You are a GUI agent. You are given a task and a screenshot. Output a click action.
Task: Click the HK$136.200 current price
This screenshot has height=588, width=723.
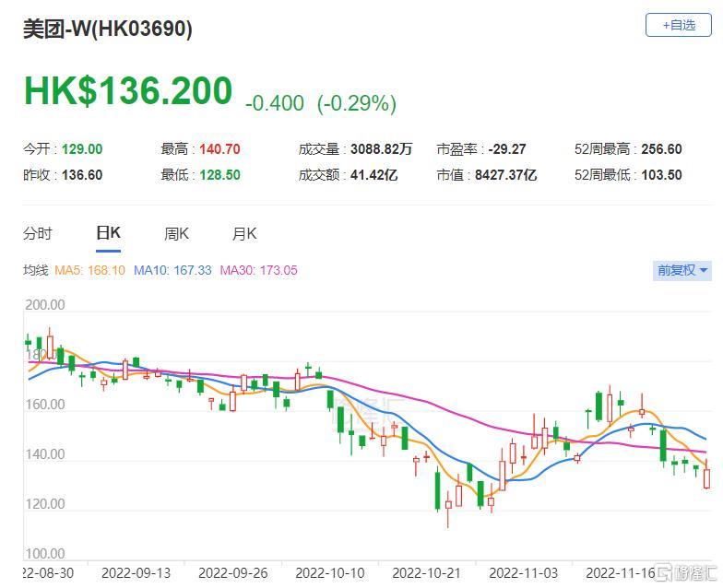127,92
